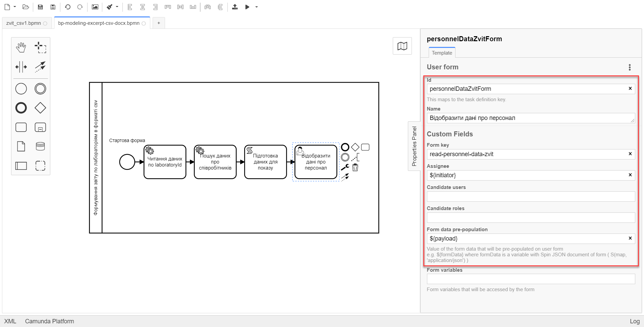Create a new file from the toolbar
This screenshot has height=327, width=644.
coord(7,7)
